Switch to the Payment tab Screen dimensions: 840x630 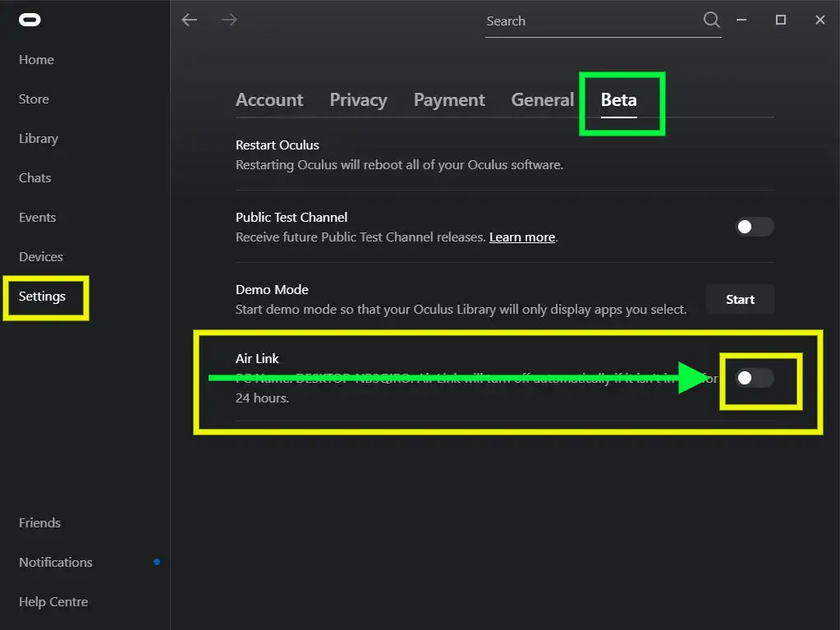pos(449,100)
